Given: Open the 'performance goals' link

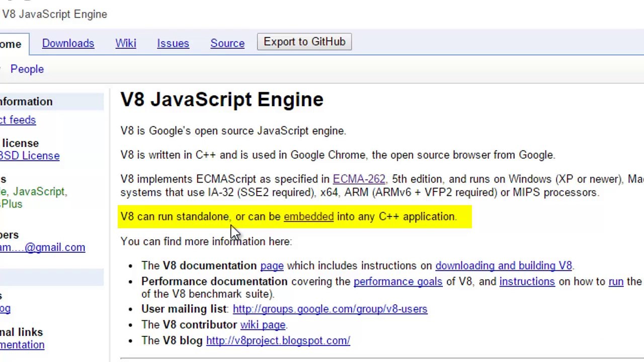Looking at the screenshot, I should tap(398, 282).
